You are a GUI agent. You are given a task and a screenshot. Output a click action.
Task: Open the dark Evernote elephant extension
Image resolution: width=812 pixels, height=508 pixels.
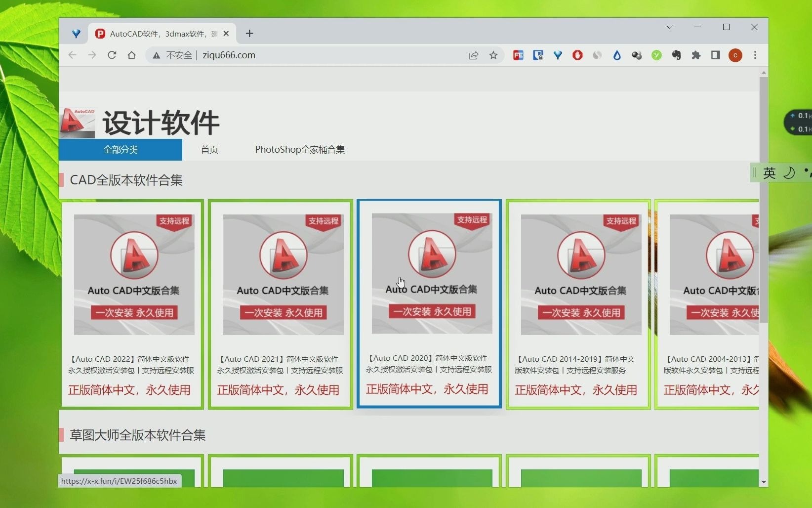pyautogui.click(x=676, y=55)
